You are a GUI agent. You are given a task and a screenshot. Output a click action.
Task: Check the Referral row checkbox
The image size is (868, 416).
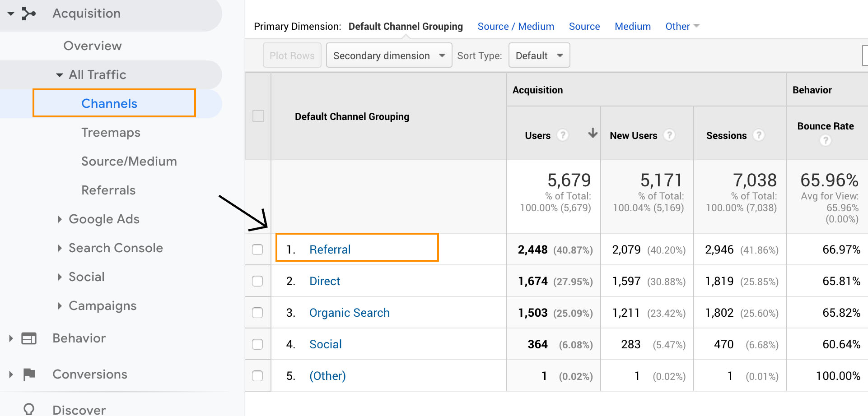click(257, 250)
